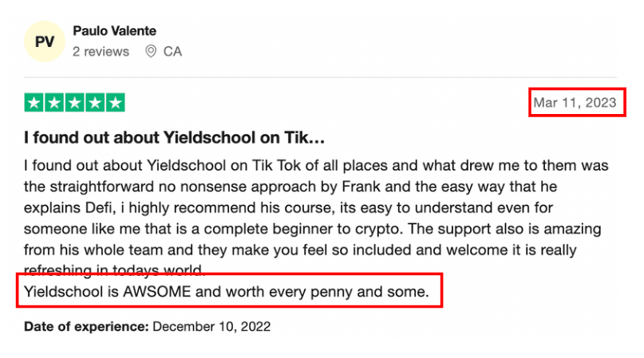Open the bold review title about Yieldschool
644x358 pixels.
tap(175, 137)
